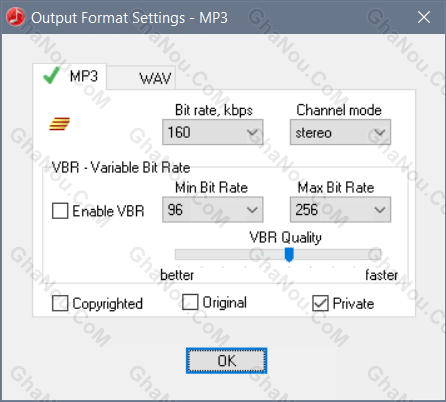Open the Channel mode dropdown

pyautogui.click(x=340, y=132)
